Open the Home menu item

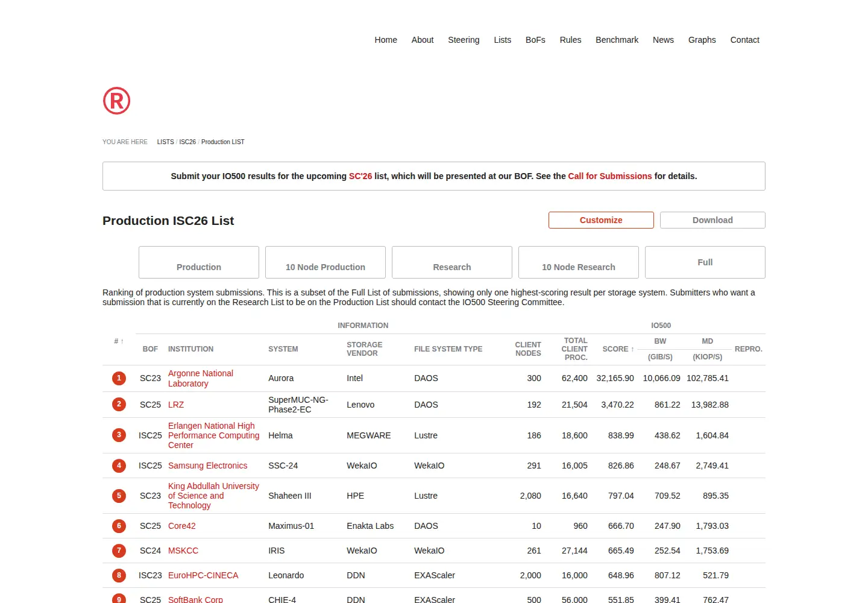(x=386, y=40)
